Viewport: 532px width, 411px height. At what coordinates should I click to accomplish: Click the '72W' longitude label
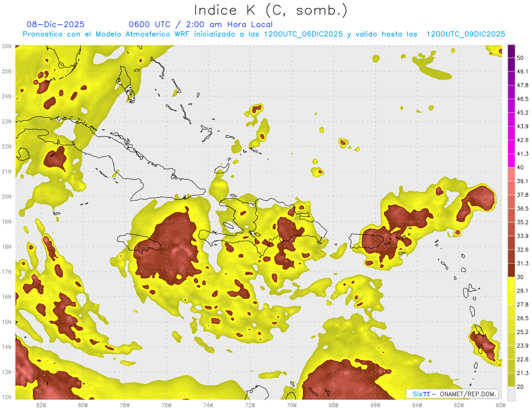[x=250, y=405]
